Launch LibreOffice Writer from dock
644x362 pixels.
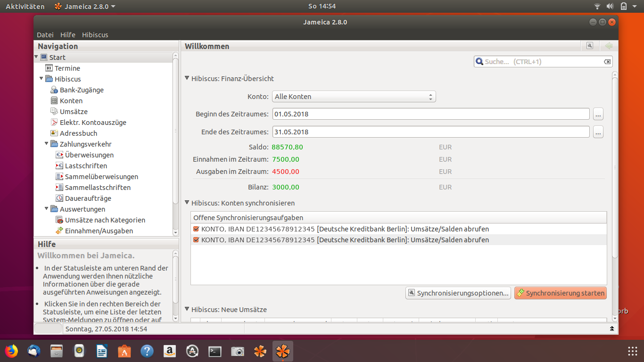point(102,351)
